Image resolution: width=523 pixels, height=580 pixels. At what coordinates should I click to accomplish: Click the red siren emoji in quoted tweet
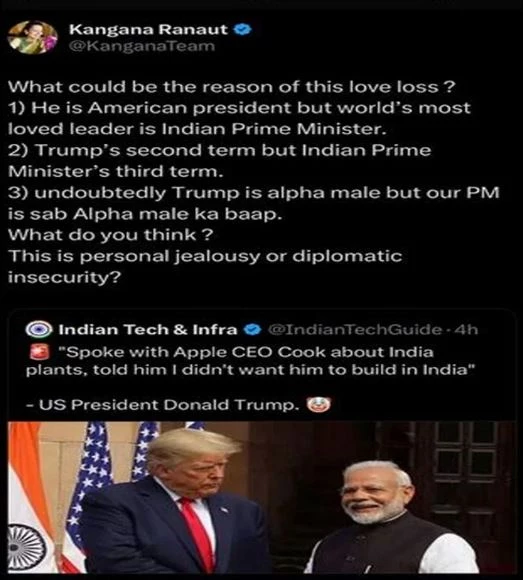tap(39, 352)
